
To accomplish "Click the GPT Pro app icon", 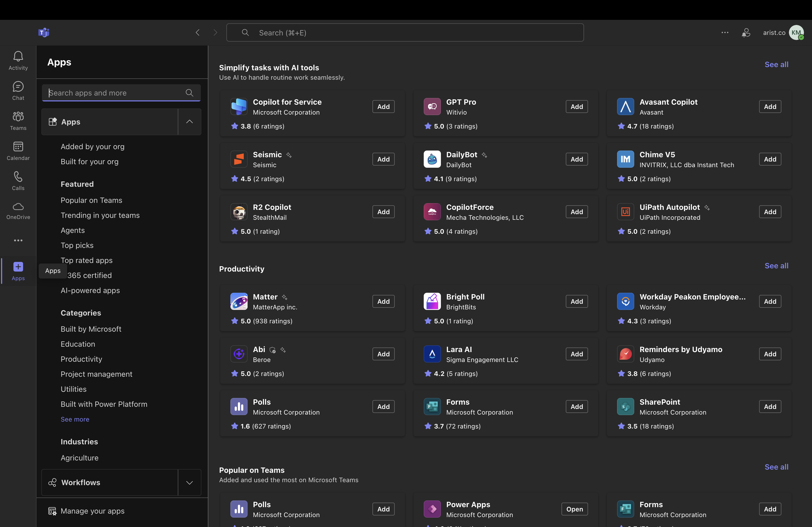I will point(432,106).
